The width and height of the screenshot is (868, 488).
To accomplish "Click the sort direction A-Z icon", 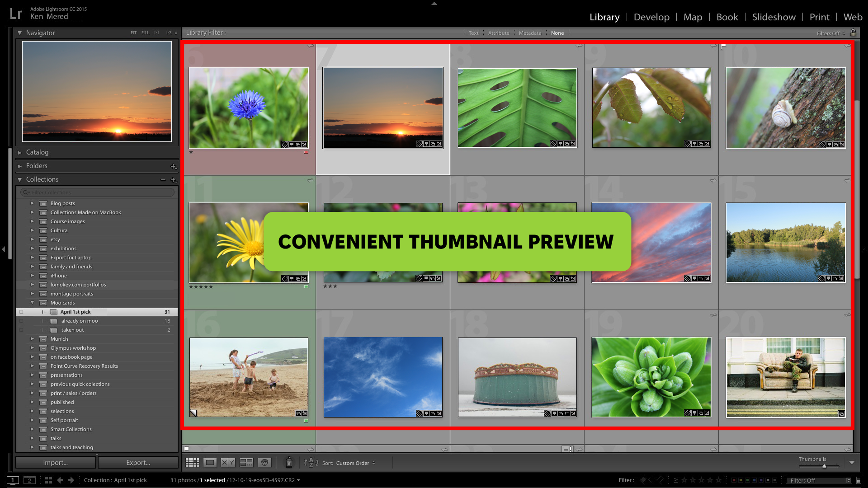I will click(311, 463).
